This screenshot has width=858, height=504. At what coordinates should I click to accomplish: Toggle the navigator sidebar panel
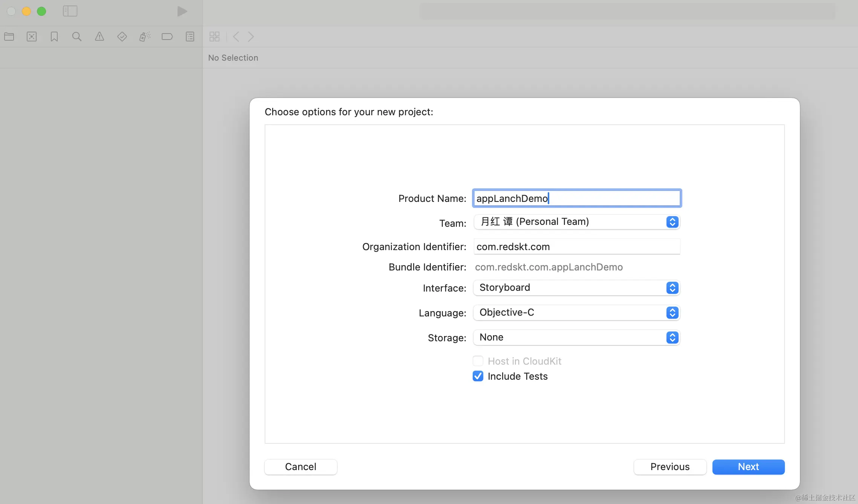coord(70,11)
